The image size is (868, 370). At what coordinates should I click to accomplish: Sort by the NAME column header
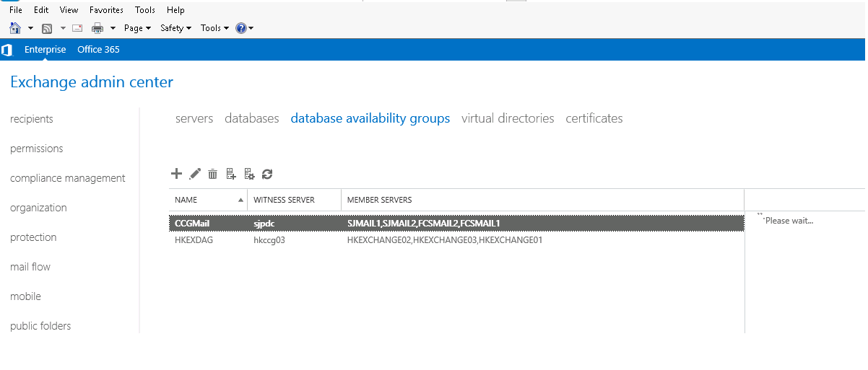[x=207, y=200]
